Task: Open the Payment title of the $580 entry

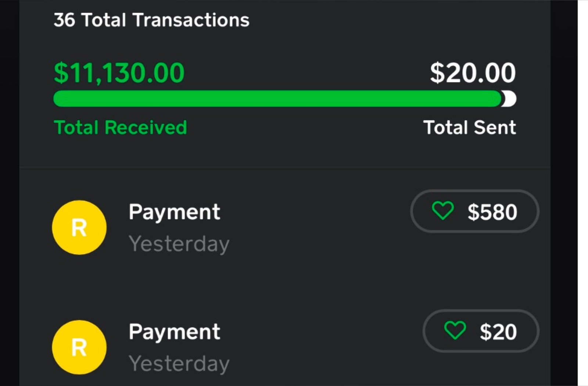Action: pos(174,212)
